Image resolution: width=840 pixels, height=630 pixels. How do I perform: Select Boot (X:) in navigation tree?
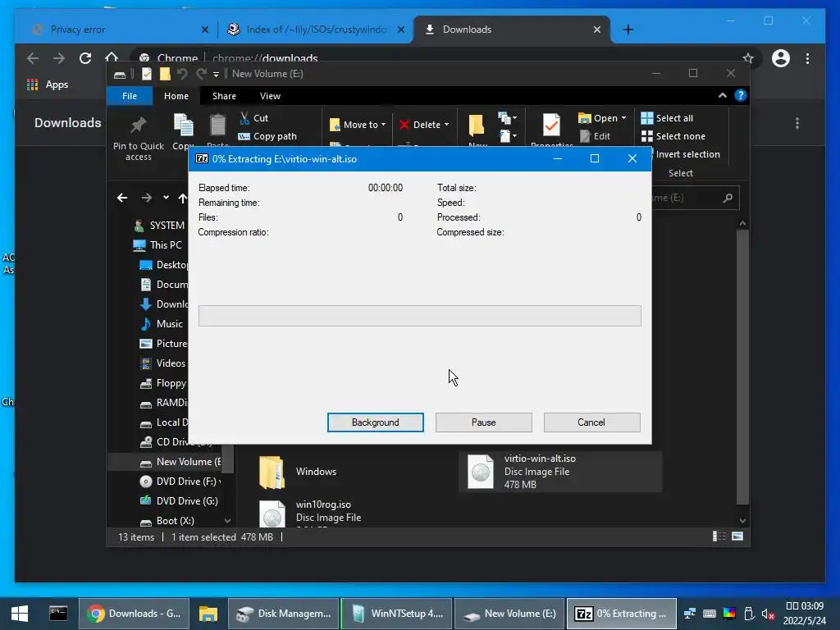point(167,521)
